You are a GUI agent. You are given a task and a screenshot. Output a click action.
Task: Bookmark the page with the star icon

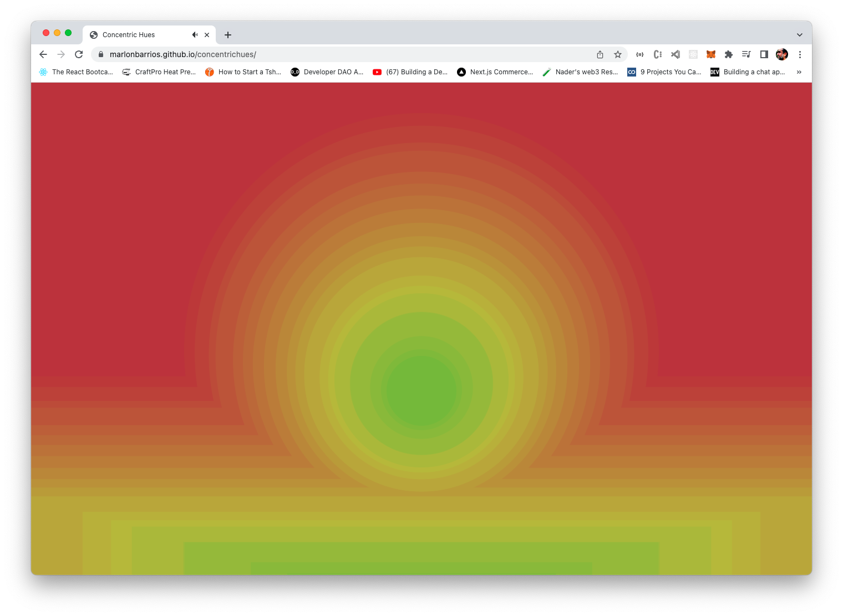coord(617,54)
